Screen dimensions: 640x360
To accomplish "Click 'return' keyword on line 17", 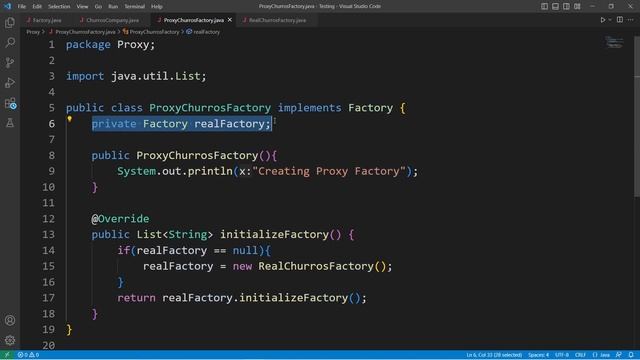I will pos(136,298).
